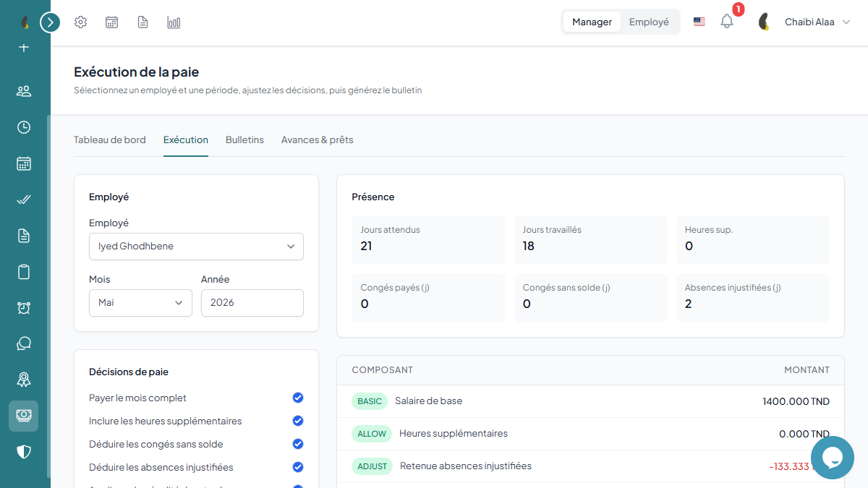Open the shield sidebar icon
The image size is (868, 488).
point(24,452)
